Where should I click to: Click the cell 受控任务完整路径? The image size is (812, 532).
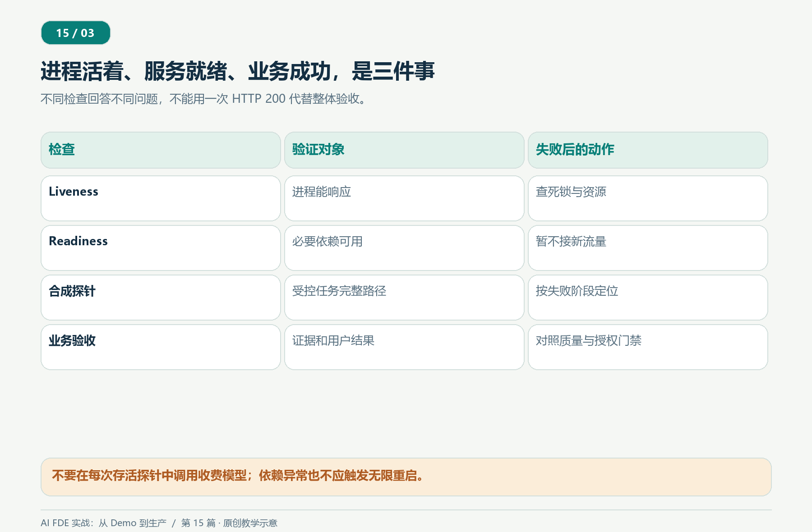404,298
